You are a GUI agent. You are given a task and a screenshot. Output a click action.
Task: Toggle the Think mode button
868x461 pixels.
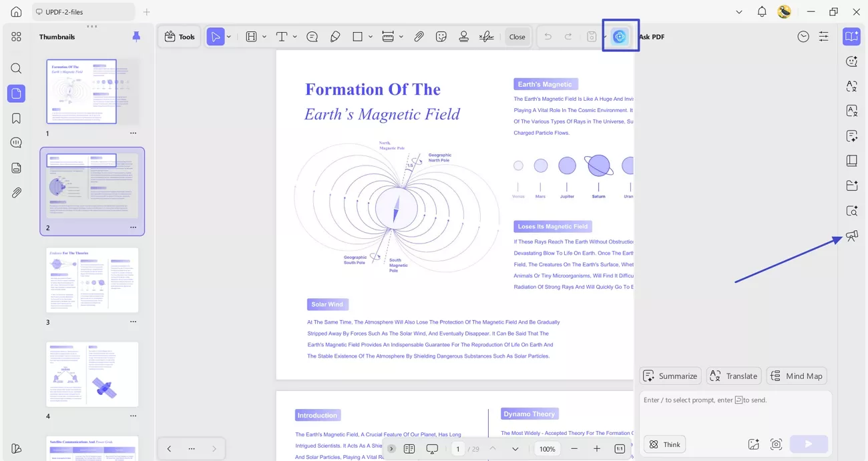coord(665,444)
